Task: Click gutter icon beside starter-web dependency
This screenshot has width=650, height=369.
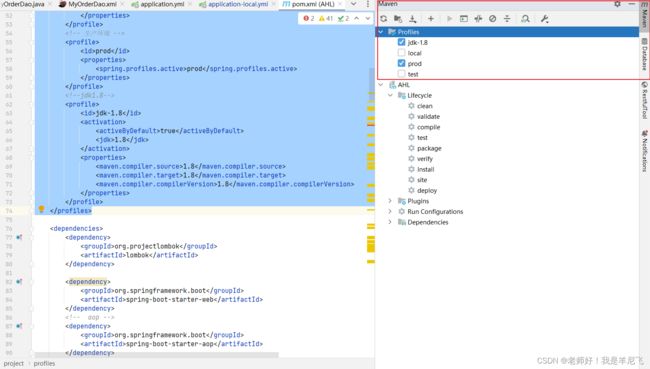Action: [19, 282]
